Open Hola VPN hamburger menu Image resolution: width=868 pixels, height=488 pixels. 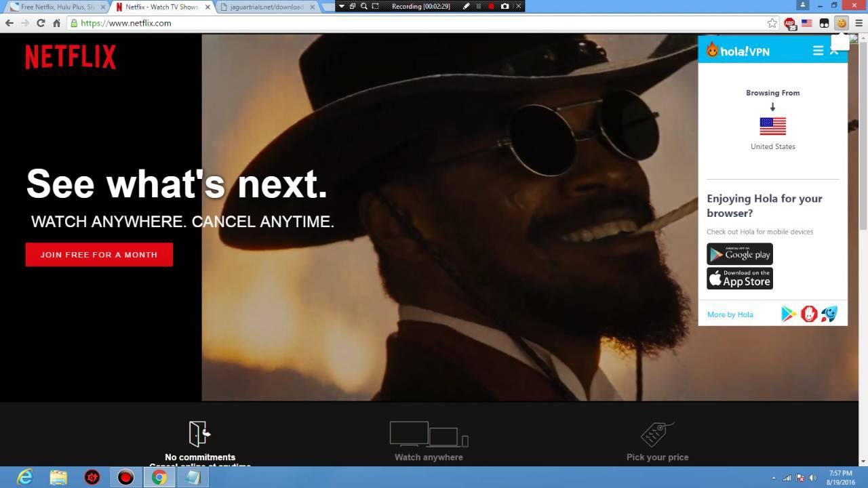(x=818, y=51)
